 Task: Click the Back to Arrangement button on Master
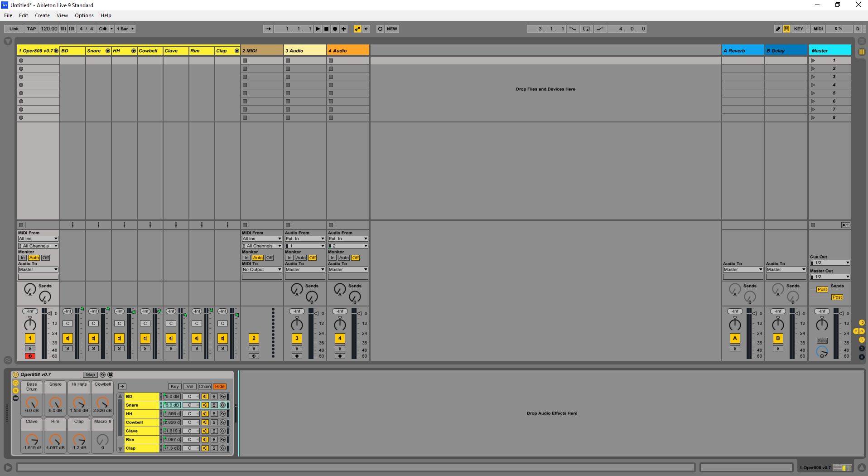point(845,225)
